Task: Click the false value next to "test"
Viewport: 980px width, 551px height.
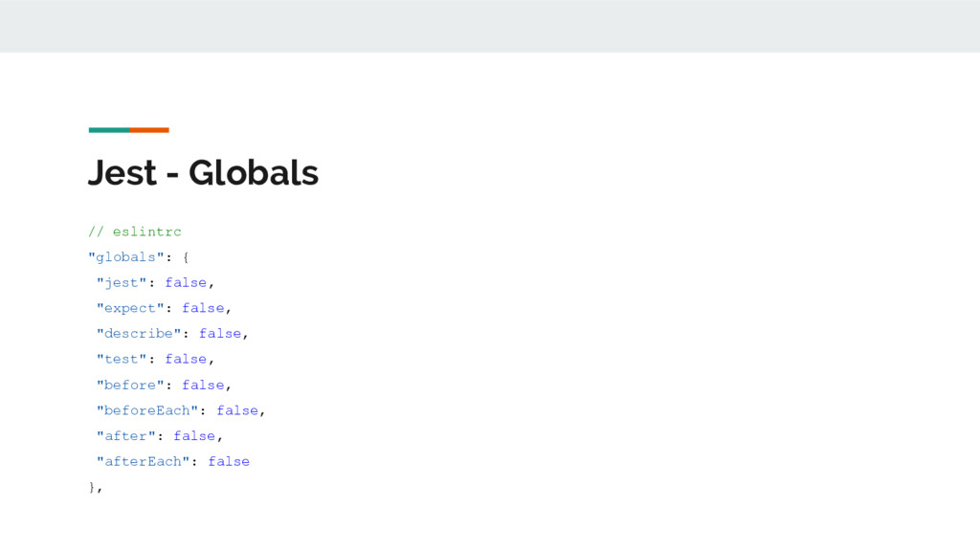Action: 186,360
